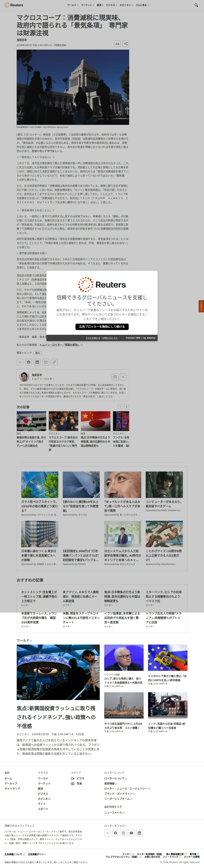Expand the さらに見る menu in the top navigation

click(x=142, y=5)
